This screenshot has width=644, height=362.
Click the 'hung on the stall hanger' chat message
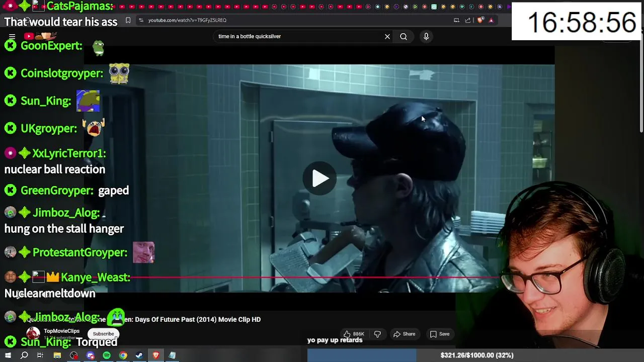[x=64, y=229]
